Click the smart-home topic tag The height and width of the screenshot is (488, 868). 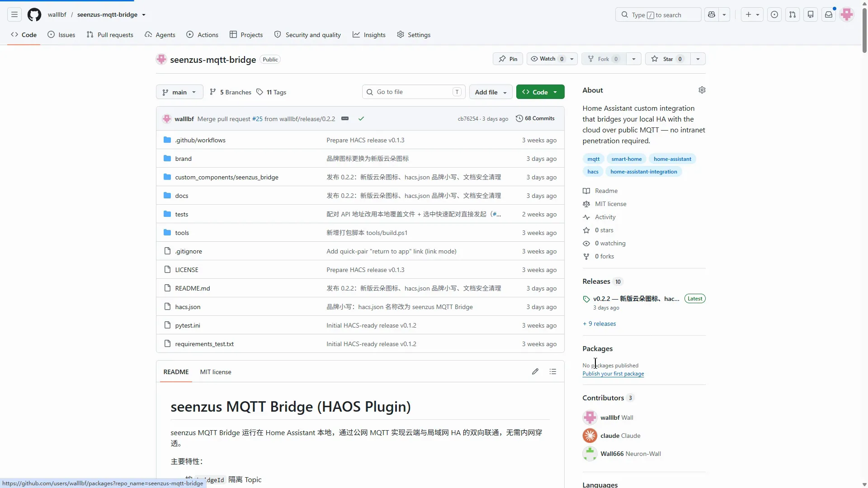click(626, 159)
